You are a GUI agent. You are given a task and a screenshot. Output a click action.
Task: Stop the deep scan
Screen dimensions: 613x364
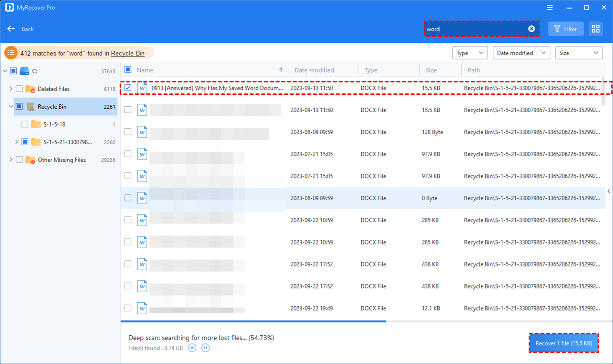pyautogui.click(x=192, y=348)
